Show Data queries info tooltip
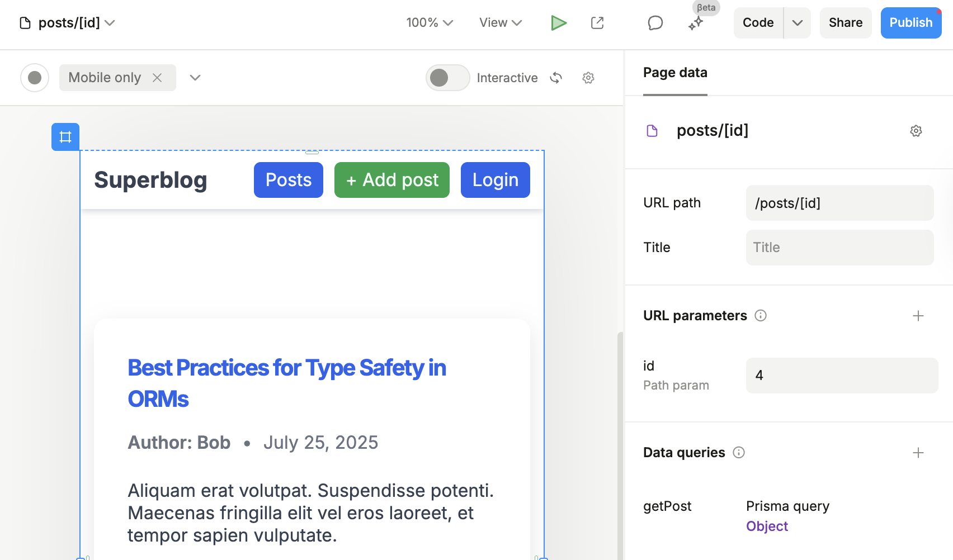This screenshot has width=953, height=560. pos(739,453)
